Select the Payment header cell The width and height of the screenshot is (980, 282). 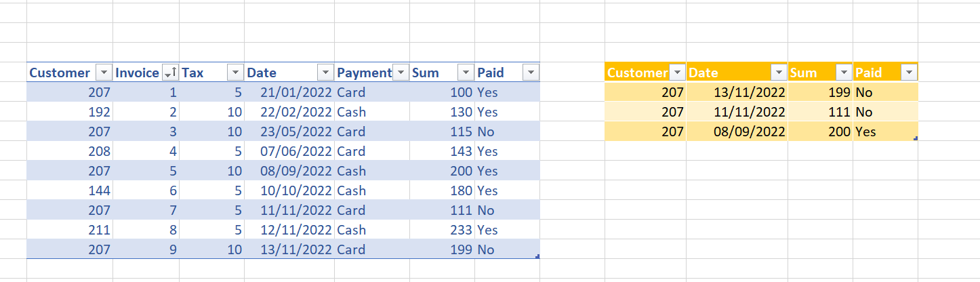(373, 73)
